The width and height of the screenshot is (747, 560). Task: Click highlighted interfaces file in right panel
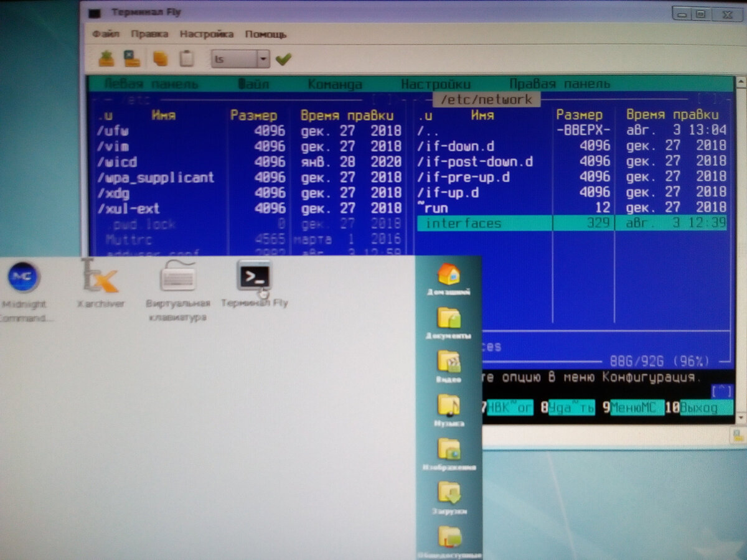pos(572,223)
